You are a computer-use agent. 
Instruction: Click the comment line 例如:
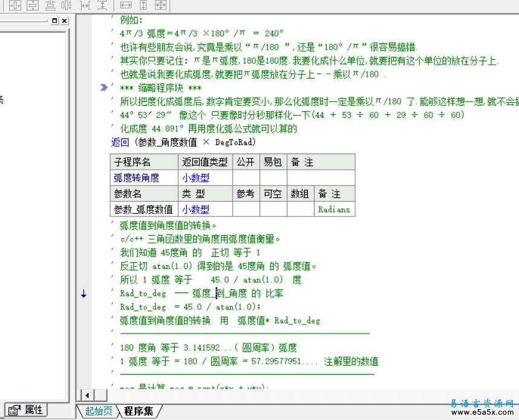coord(131,20)
